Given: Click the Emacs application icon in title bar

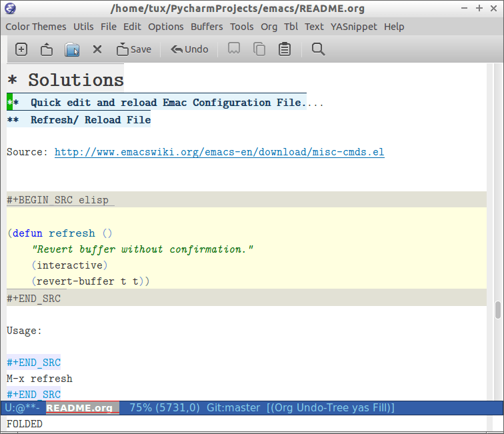Looking at the screenshot, I should tap(10, 9).
